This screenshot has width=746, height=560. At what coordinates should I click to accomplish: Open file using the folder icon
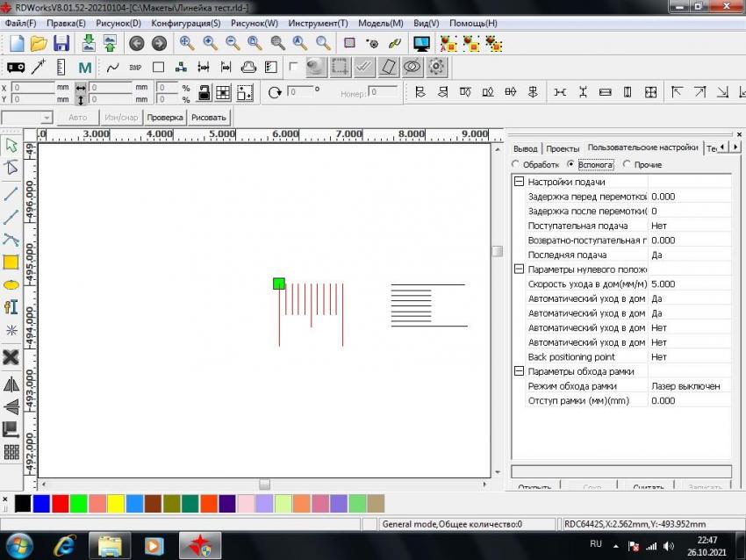pyautogui.click(x=39, y=43)
